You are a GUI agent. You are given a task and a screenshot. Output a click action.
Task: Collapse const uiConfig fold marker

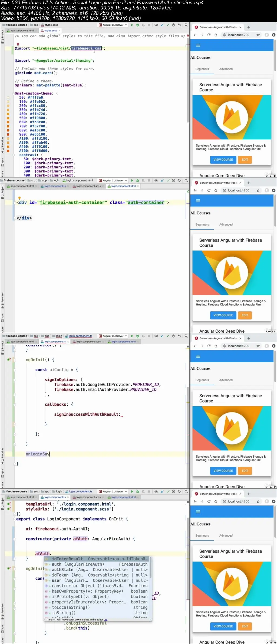[15, 370]
